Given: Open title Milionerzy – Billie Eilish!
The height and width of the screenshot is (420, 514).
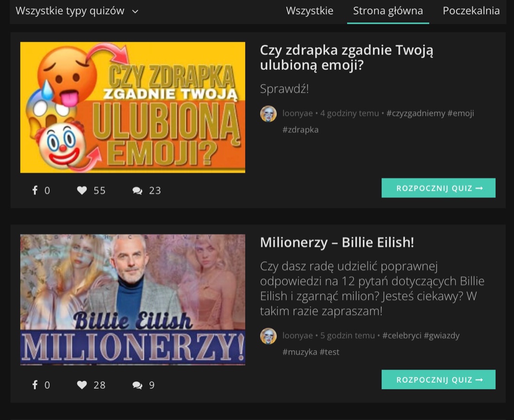Looking at the screenshot, I should coord(337,243).
